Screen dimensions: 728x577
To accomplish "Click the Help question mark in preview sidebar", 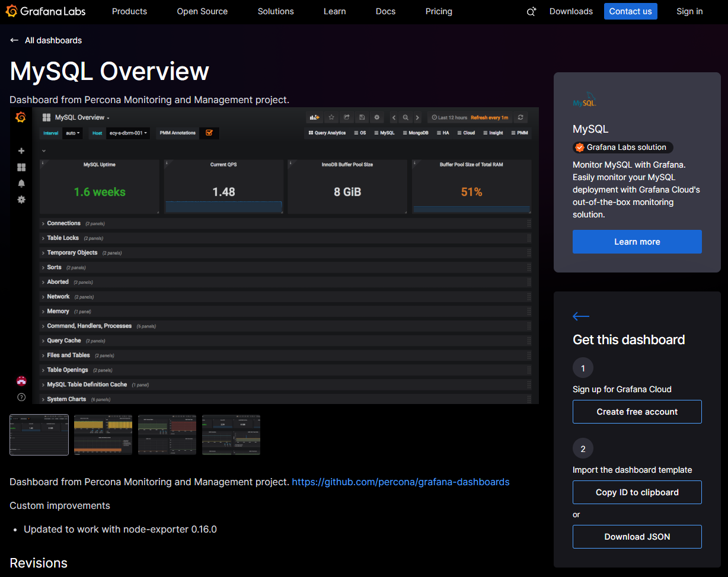I will pyautogui.click(x=21, y=397).
